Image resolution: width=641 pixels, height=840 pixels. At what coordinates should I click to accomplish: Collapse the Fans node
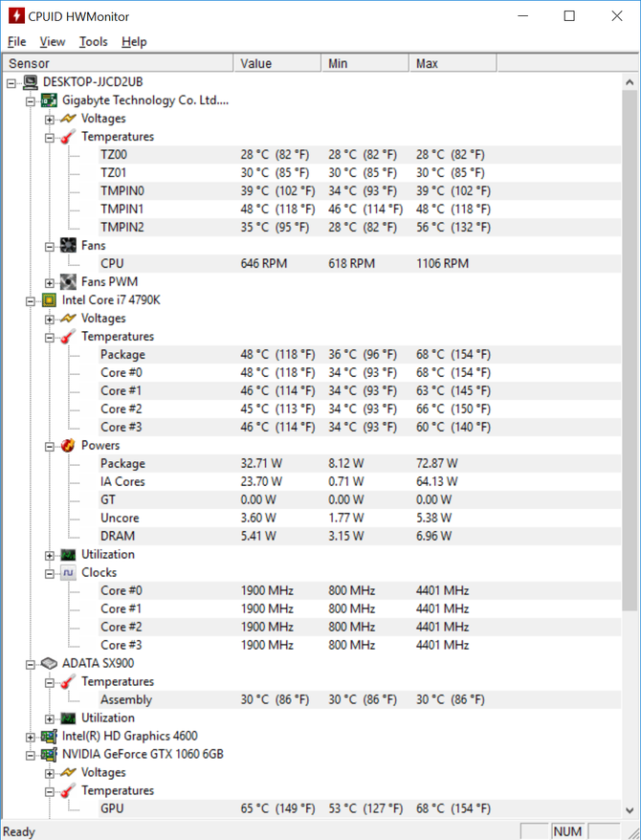point(49,247)
